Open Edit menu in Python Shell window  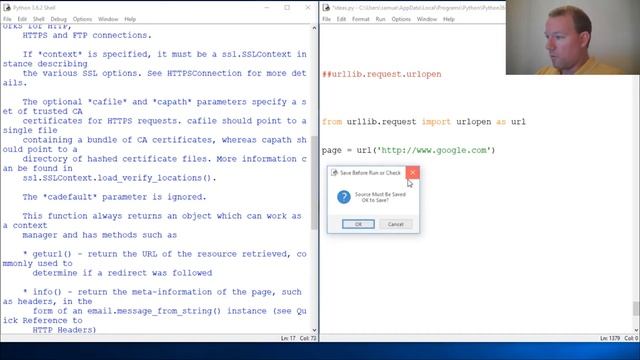click(x=22, y=19)
